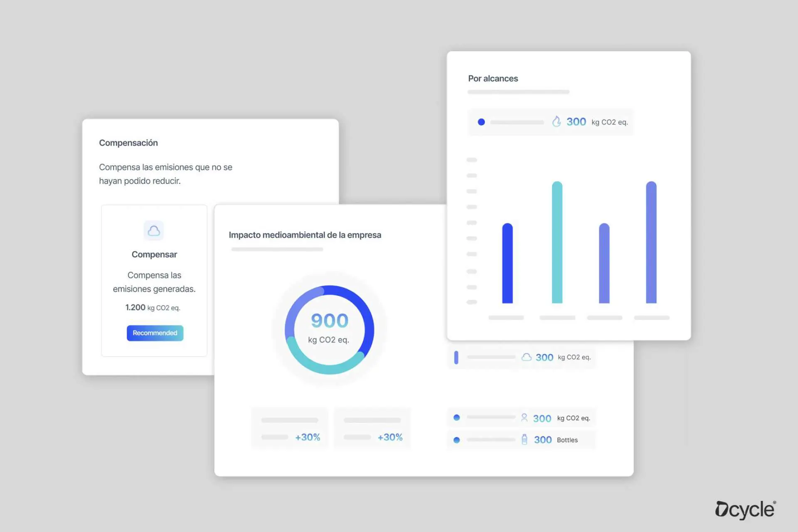The width and height of the screenshot is (798, 532).
Task: Click the tall teal bar in chart
Action: tap(557, 242)
